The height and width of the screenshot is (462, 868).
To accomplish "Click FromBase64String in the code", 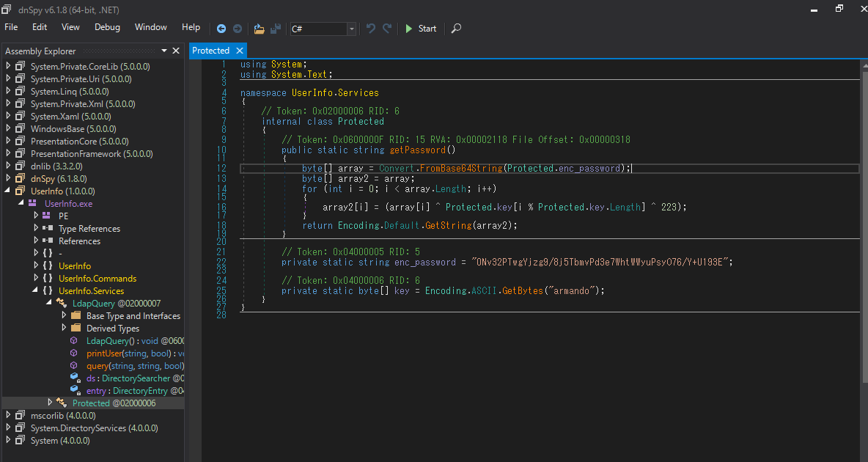I will [x=461, y=168].
